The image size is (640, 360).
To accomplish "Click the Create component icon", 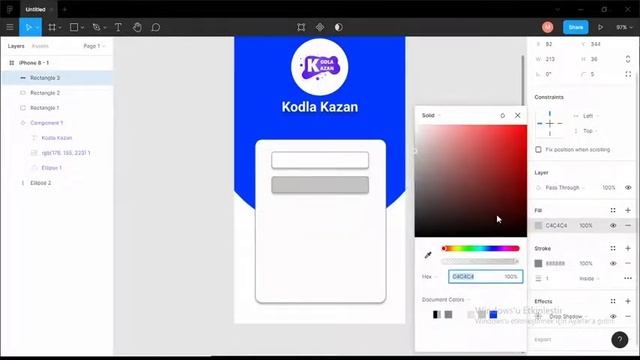I will (320, 27).
